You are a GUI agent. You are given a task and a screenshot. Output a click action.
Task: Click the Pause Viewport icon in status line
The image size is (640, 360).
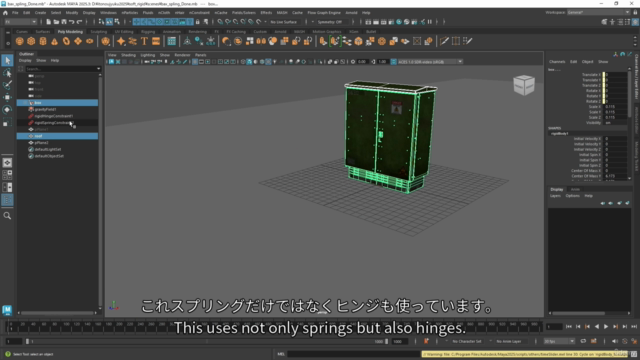tap(429, 22)
